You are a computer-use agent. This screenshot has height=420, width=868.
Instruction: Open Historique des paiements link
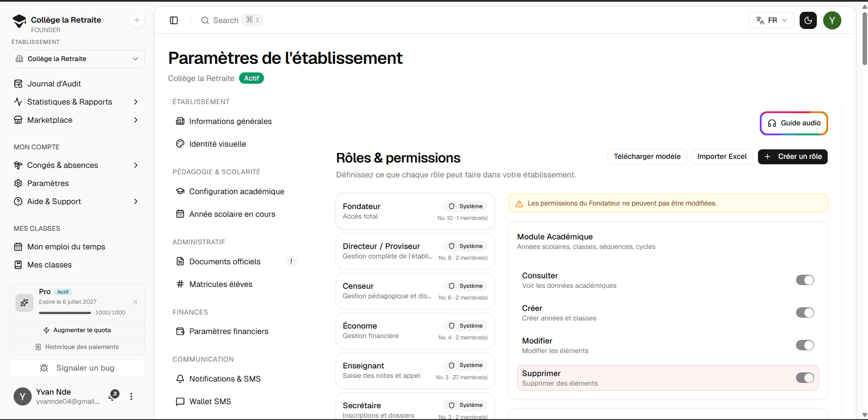pyautogui.click(x=77, y=347)
